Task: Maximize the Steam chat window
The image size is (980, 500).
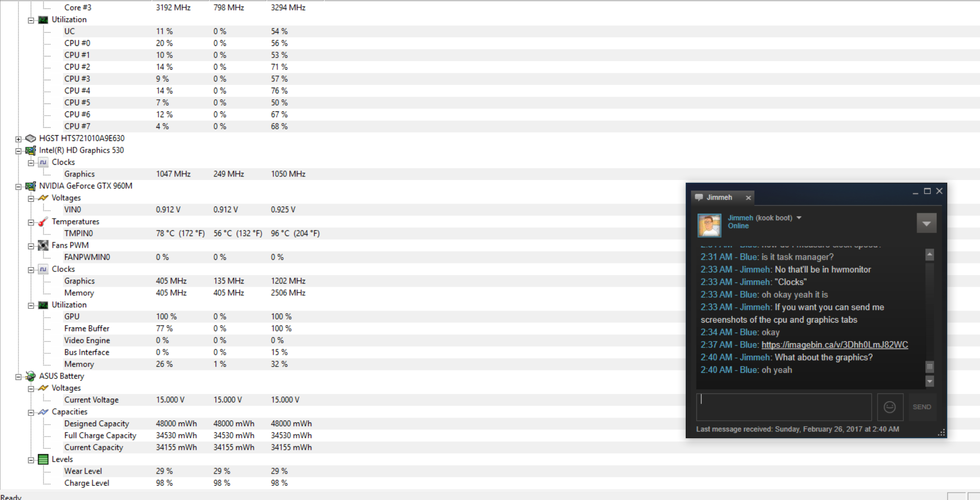Action: (x=927, y=191)
